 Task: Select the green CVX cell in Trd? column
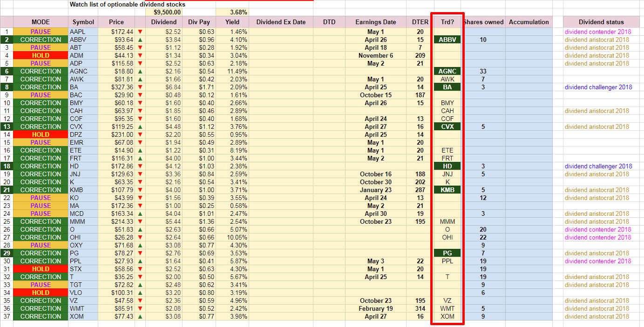[x=447, y=127]
